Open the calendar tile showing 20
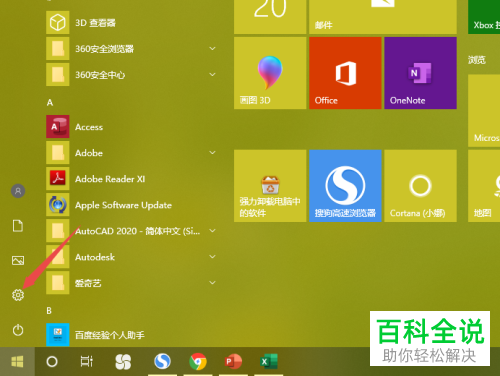 point(270,17)
